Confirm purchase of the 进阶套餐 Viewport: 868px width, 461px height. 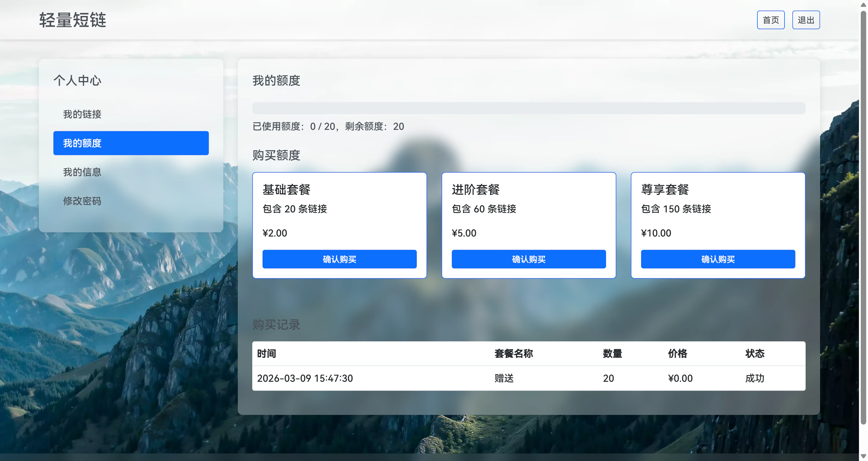coord(528,259)
